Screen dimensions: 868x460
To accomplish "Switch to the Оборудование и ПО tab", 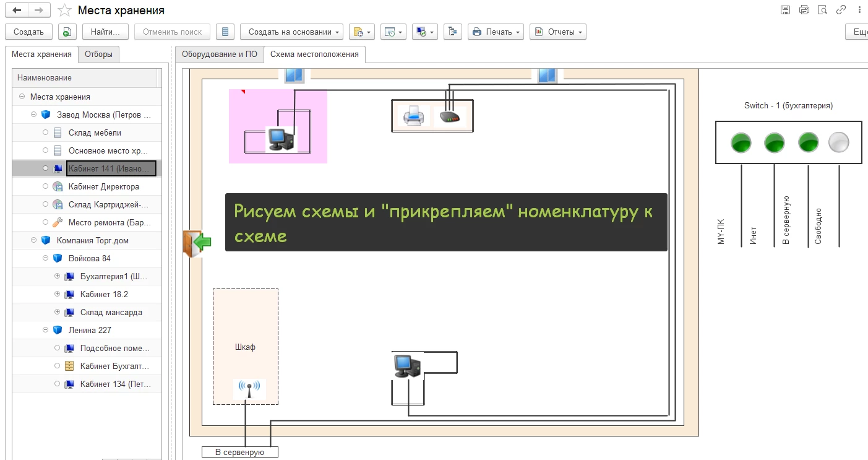I will point(219,54).
